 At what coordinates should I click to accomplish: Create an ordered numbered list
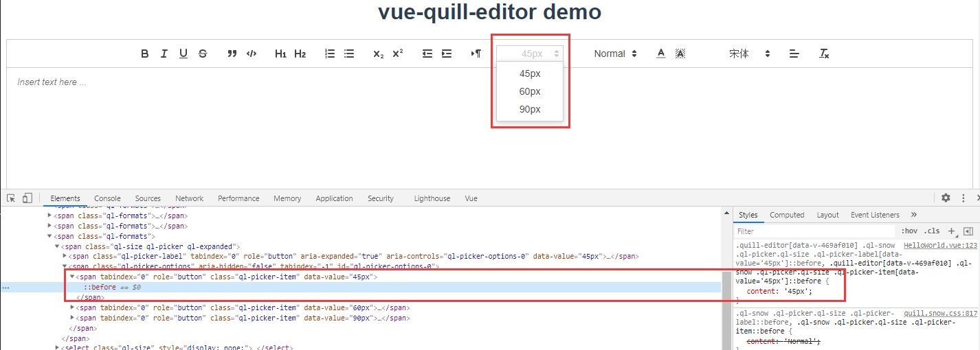coord(330,54)
